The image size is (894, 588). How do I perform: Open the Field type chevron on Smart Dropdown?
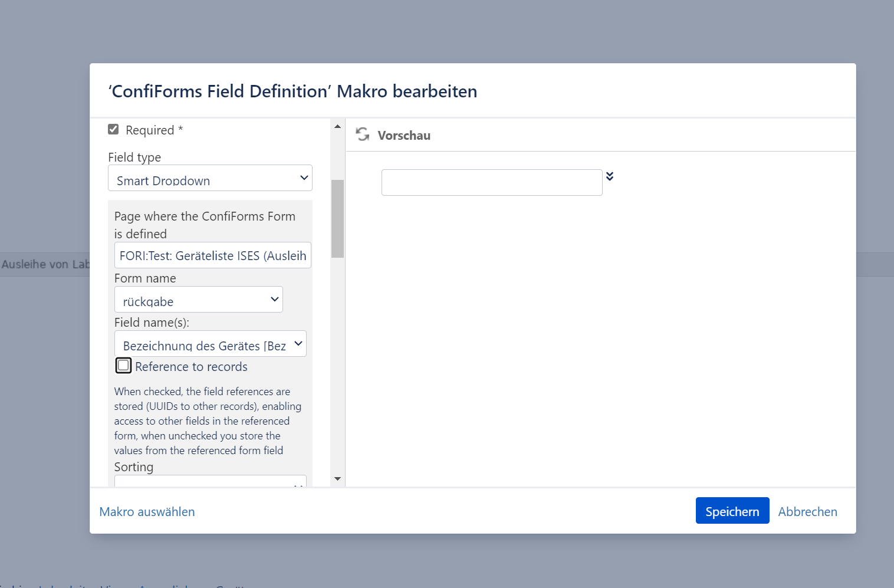coord(303,178)
